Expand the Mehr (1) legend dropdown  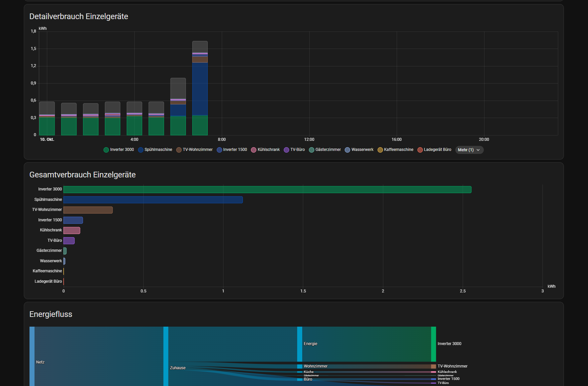tap(469, 150)
